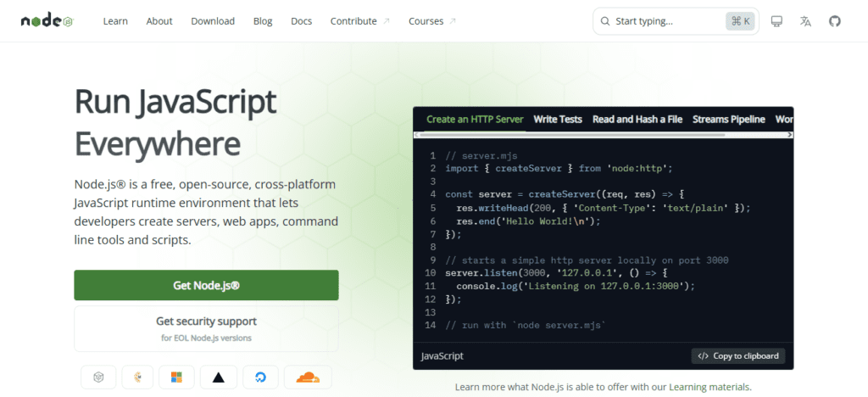The width and height of the screenshot is (868, 397).
Task: Switch to the Write Tests tab
Action: click(x=558, y=119)
